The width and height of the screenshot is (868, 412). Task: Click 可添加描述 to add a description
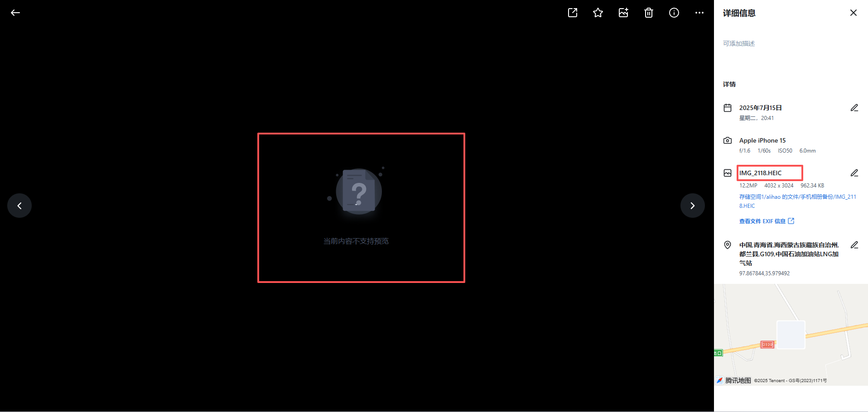[x=739, y=43]
